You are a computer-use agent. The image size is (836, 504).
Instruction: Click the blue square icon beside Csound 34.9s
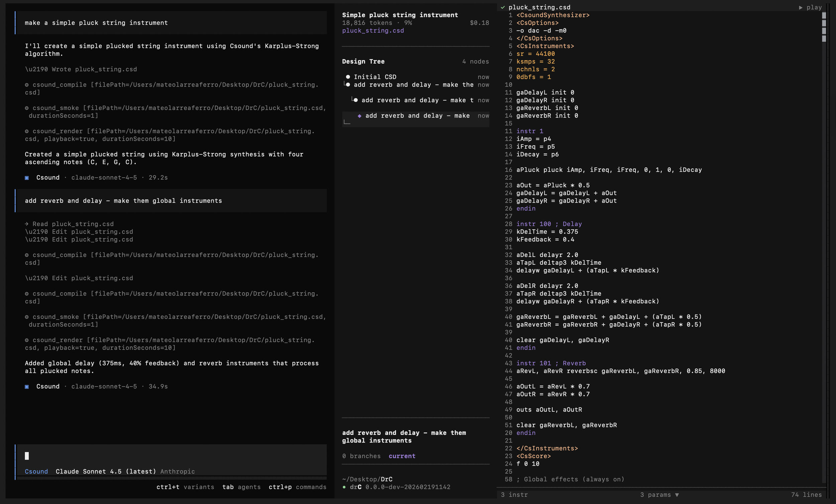27,387
